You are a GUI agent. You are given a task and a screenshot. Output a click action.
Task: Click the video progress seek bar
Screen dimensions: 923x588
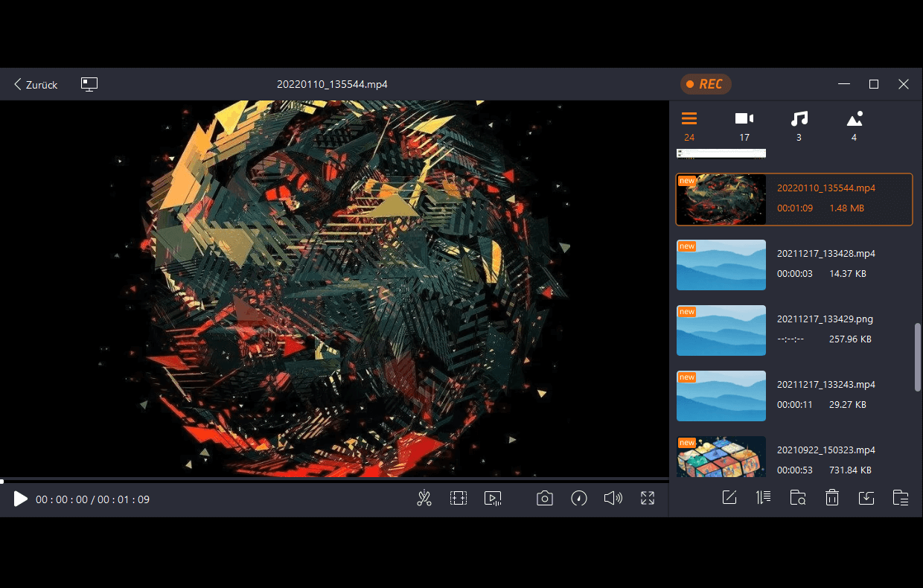coord(335,481)
